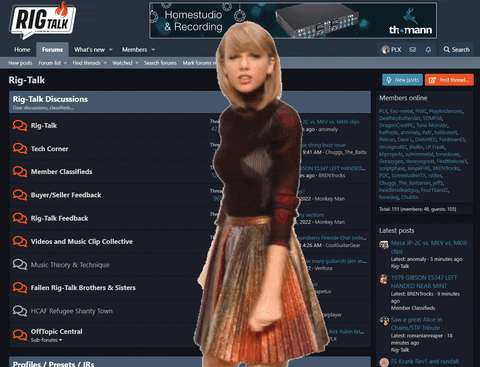This screenshot has height=367, width=480.
Task: Open the Member Classifieds forum
Action: pos(61,172)
